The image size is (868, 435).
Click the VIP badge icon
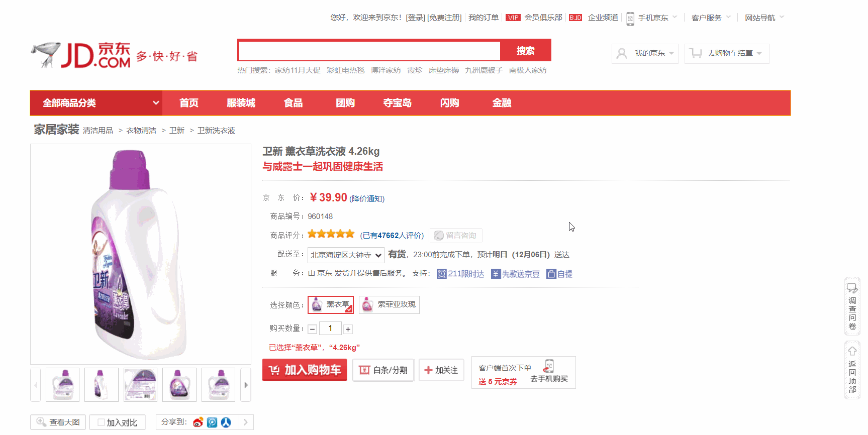pos(513,18)
